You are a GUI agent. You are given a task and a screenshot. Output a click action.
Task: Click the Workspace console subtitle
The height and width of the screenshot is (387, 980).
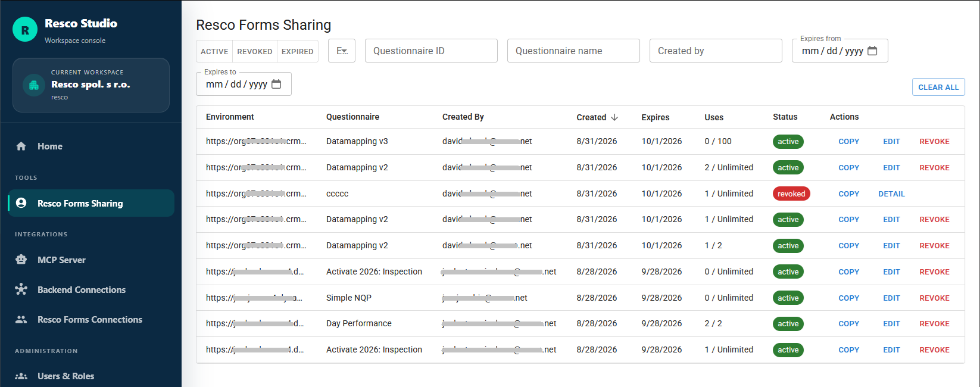[75, 40]
